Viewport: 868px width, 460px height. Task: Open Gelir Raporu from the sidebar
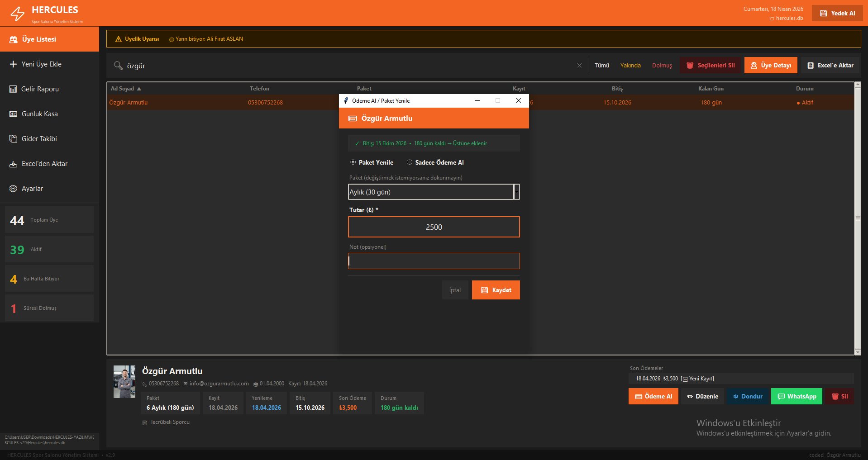pos(40,89)
